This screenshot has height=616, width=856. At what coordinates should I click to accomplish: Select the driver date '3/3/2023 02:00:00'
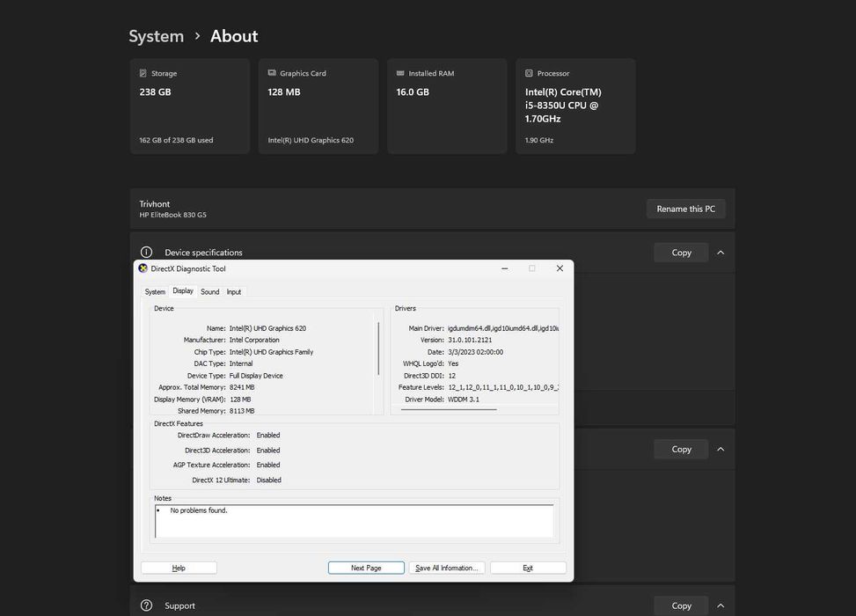[x=475, y=352]
